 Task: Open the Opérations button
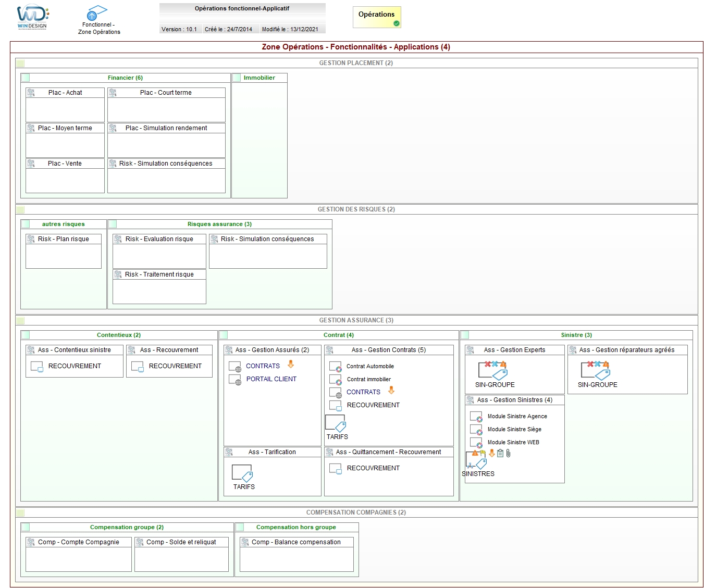point(377,17)
